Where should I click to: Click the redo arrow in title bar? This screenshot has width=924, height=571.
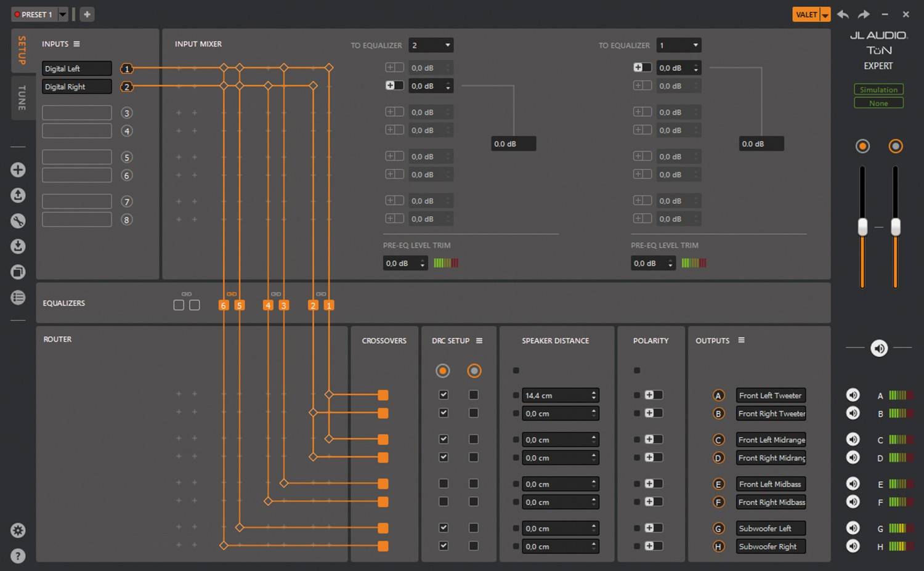864,14
